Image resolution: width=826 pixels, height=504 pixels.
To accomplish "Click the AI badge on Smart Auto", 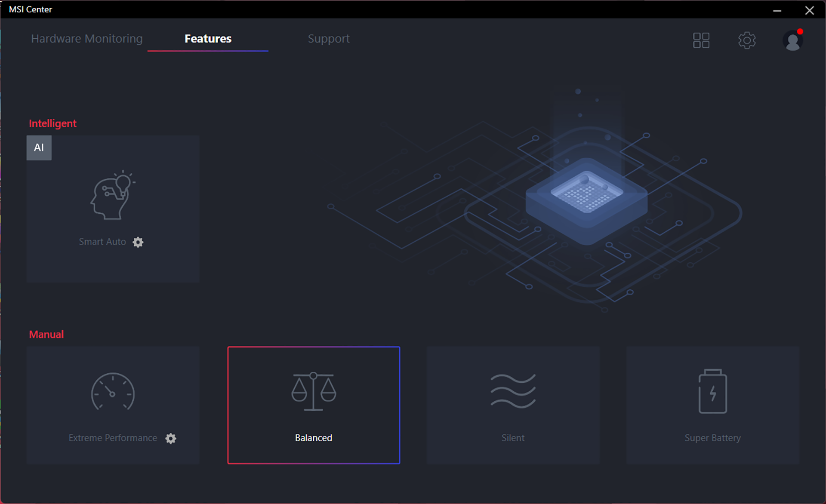I will [39, 148].
